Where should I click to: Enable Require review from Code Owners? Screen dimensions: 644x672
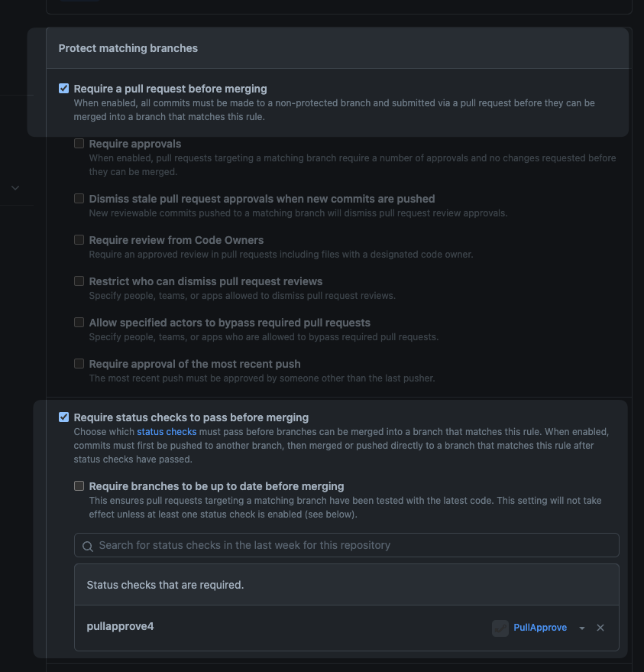click(79, 239)
